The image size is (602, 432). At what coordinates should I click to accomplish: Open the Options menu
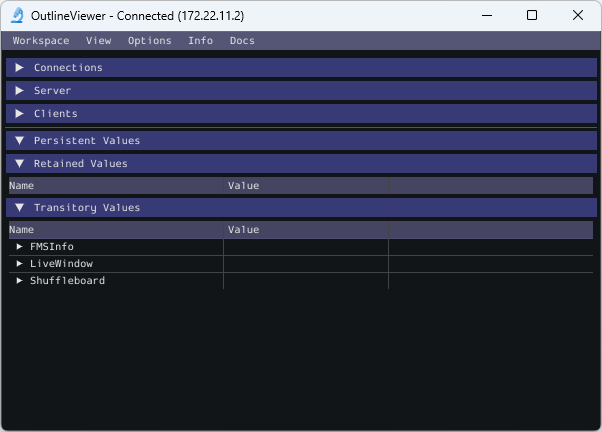point(150,41)
